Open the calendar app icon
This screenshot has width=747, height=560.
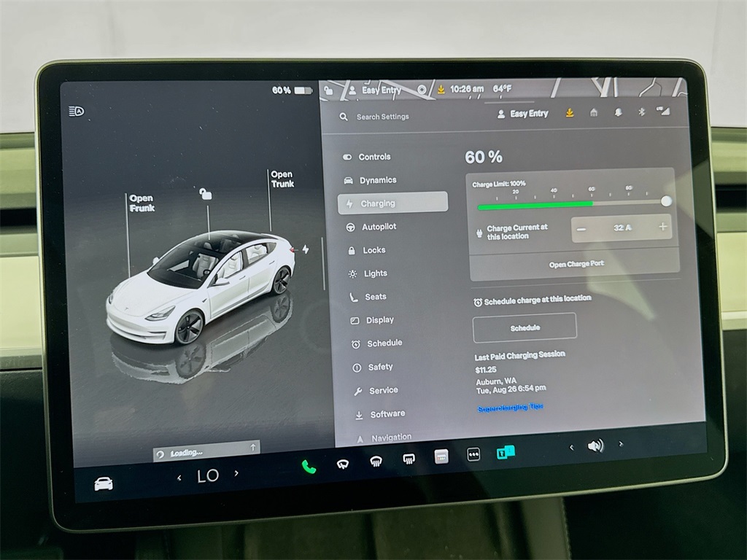point(441,456)
